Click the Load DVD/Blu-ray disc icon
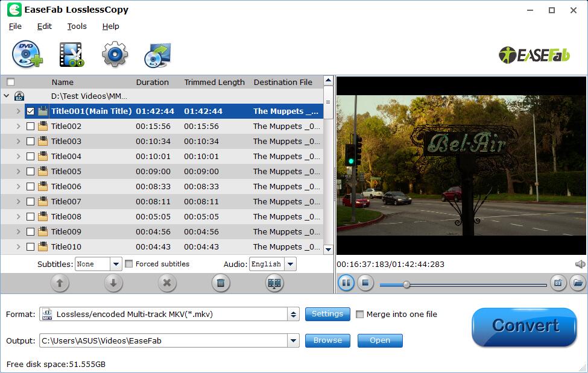 click(27, 54)
